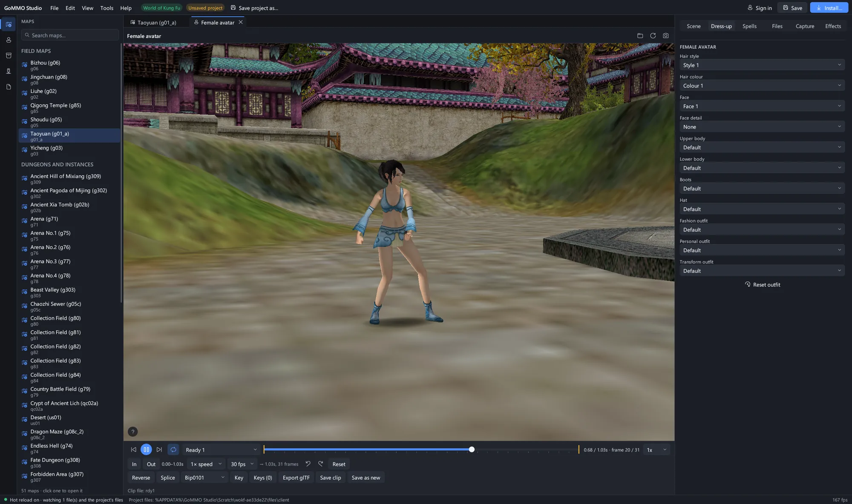This screenshot has width=852, height=504.
Task: Open the NPC stamp sidebar icon
Action: point(9,71)
